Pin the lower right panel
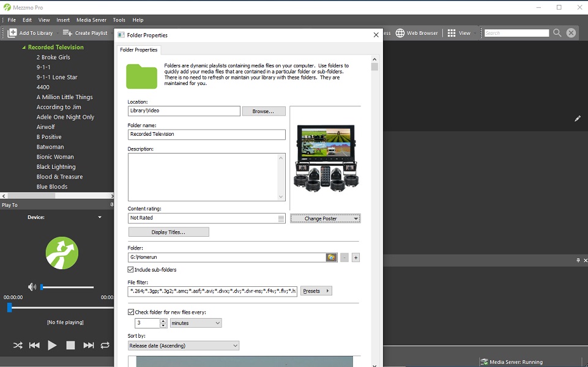 tap(578, 260)
